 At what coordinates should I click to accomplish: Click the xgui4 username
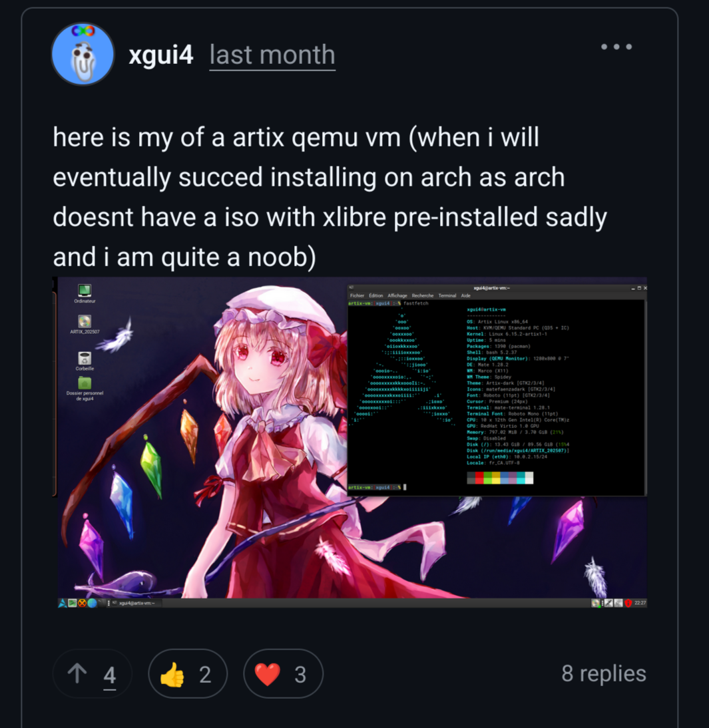point(160,55)
